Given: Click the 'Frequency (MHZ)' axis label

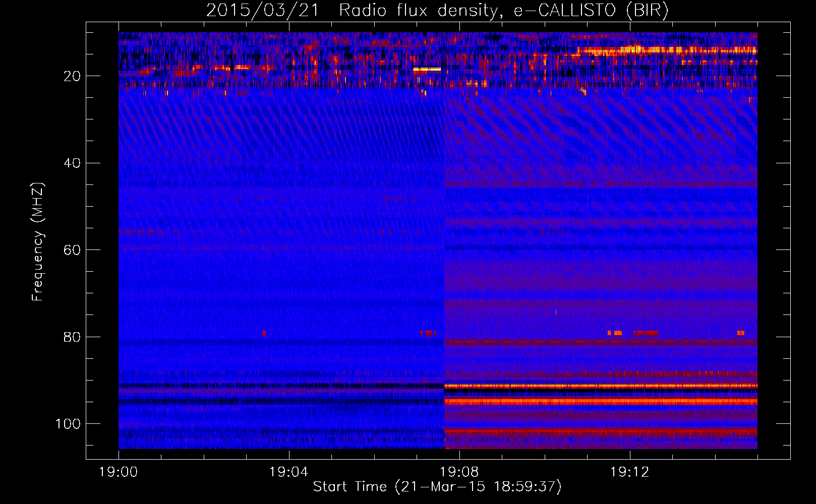Looking at the screenshot, I should 38,241.
